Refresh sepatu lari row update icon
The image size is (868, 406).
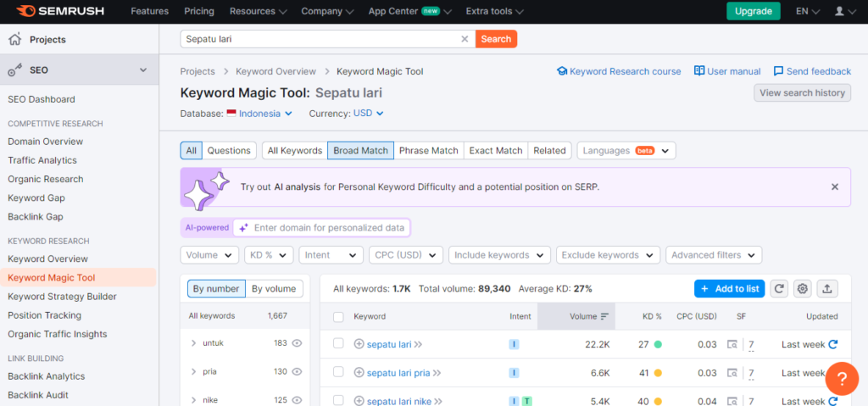832,344
